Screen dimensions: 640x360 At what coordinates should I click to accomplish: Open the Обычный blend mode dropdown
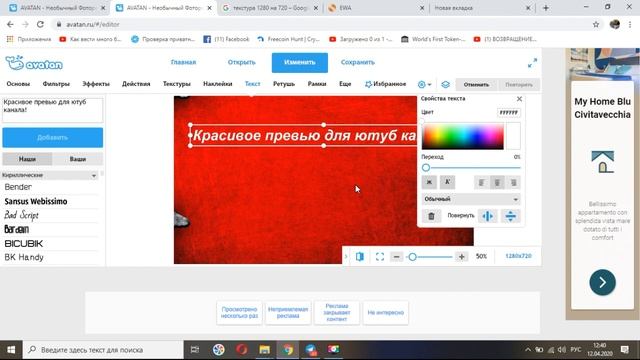pyautogui.click(x=471, y=199)
